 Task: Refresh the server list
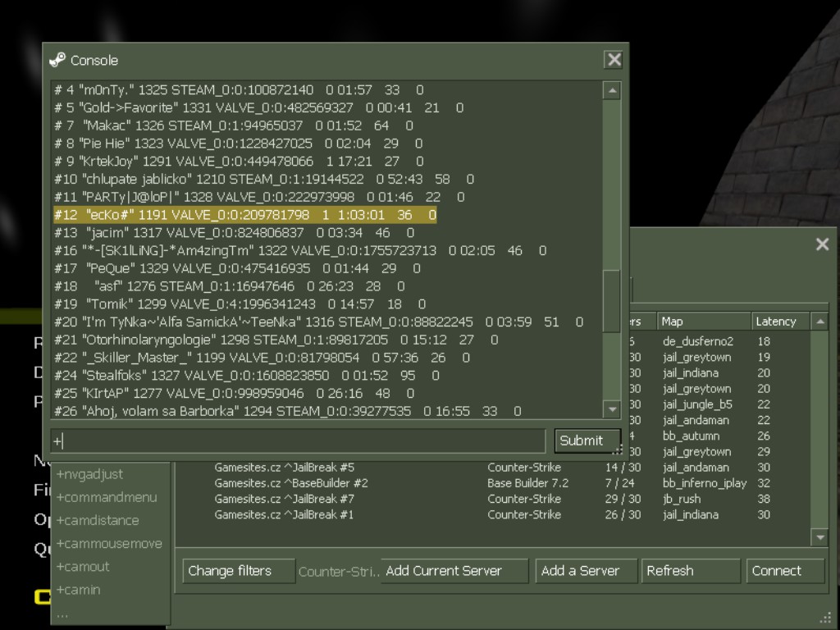pyautogui.click(x=691, y=571)
